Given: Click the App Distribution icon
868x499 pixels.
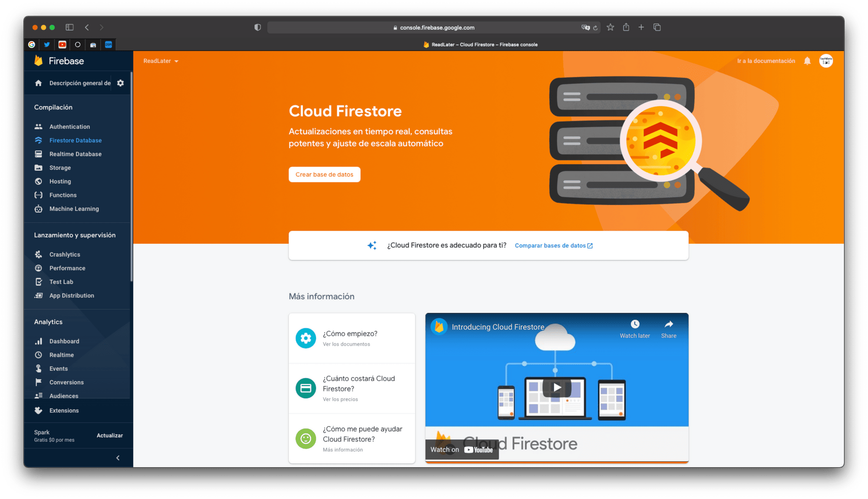Looking at the screenshot, I should pyautogui.click(x=38, y=295).
